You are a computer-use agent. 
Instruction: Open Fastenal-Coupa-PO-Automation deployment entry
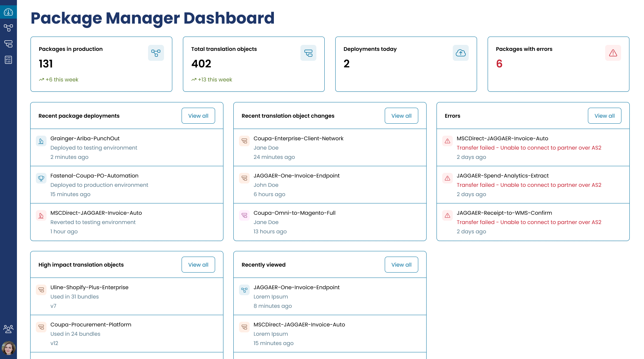tap(94, 176)
